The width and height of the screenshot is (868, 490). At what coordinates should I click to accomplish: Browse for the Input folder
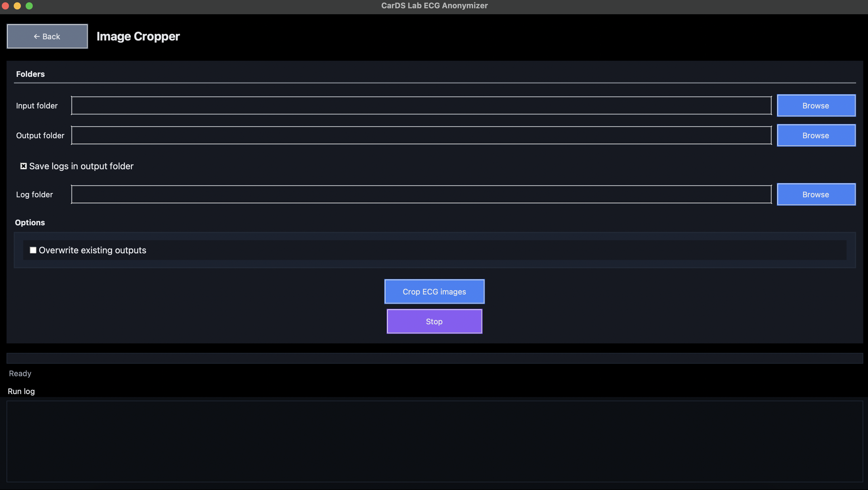(x=816, y=106)
